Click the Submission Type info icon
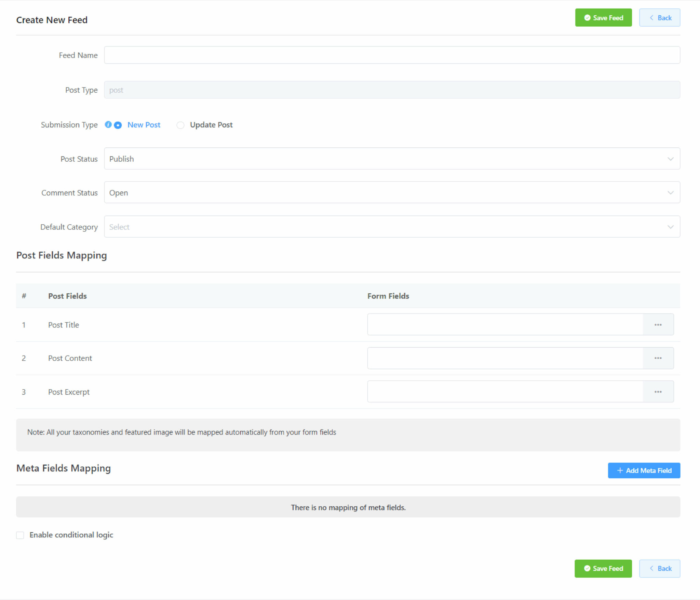 pos(108,125)
